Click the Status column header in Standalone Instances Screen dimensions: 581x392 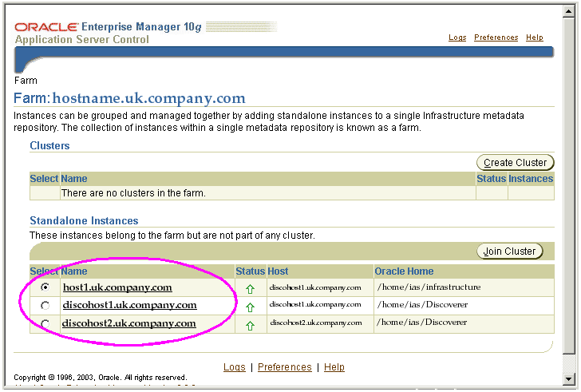pyautogui.click(x=251, y=271)
